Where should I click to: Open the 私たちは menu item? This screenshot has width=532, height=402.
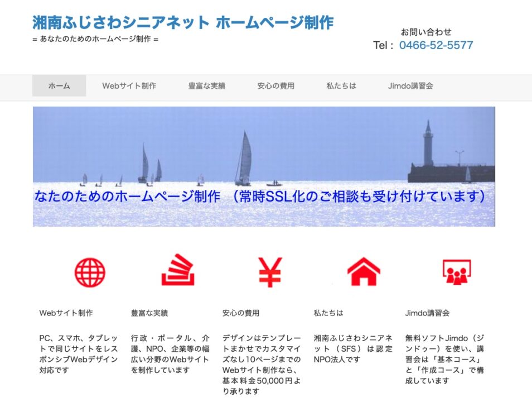click(x=341, y=85)
